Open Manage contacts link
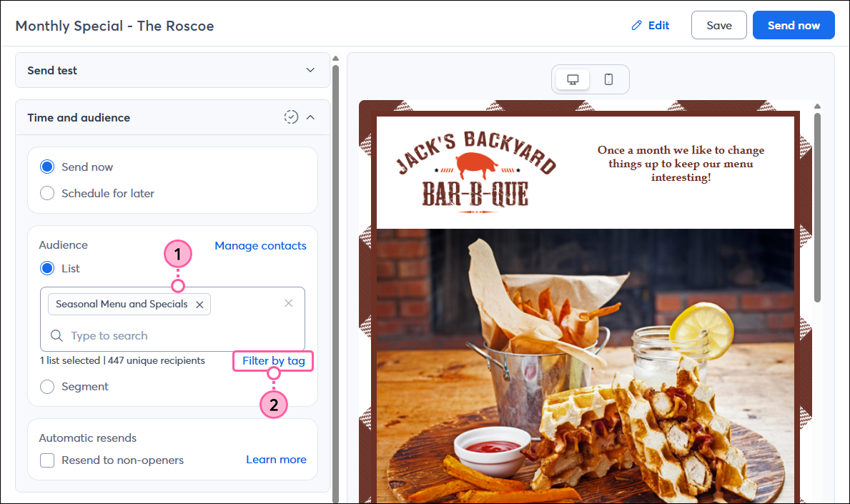Image resolution: width=850 pixels, height=504 pixels. point(260,245)
